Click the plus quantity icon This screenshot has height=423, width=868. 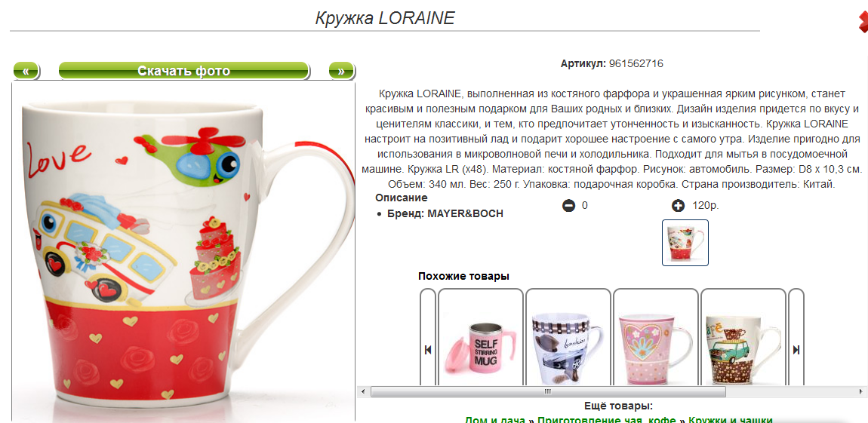coord(678,207)
